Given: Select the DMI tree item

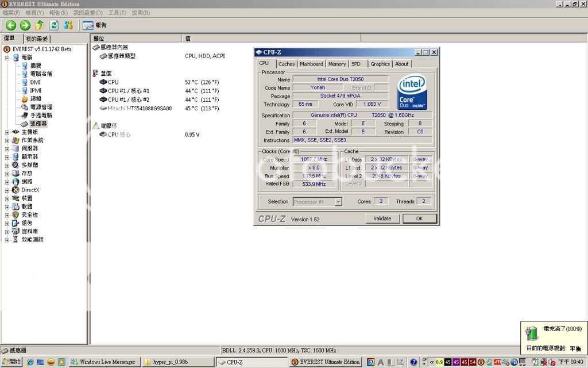Looking at the screenshot, I should coord(35,82).
